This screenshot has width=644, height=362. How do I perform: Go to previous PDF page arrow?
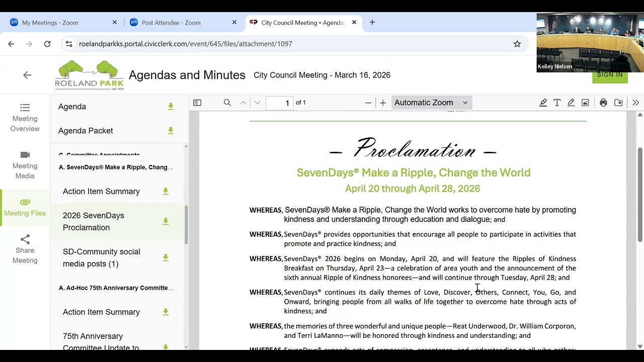(x=243, y=103)
